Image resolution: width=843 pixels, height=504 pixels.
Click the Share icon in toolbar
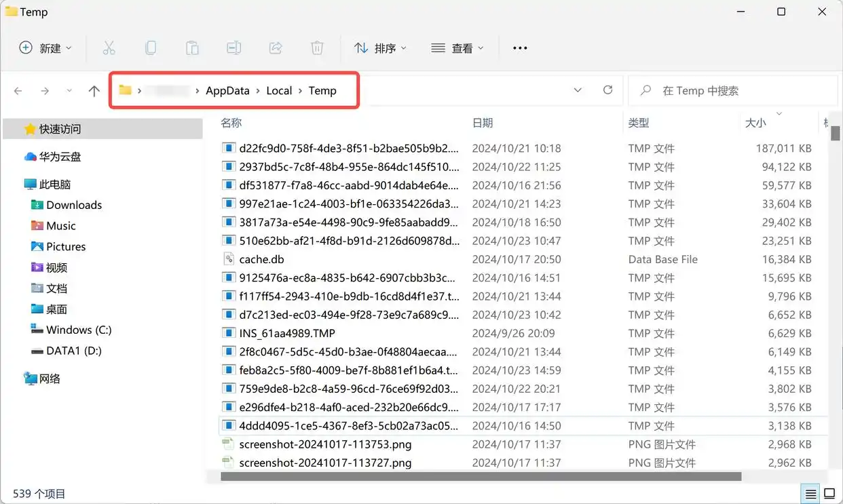(276, 48)
